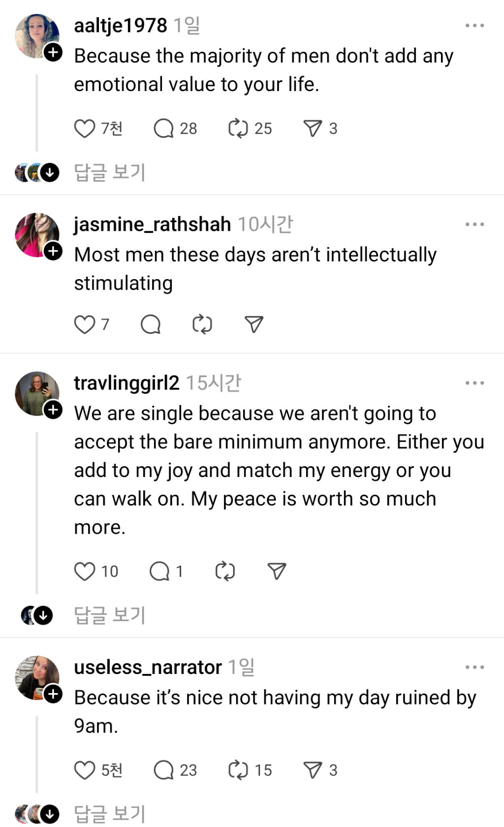This screenshot has width=504, height=827.
Task: Like jasmine_rathshah's comment
Action: (x=84, y=324)
